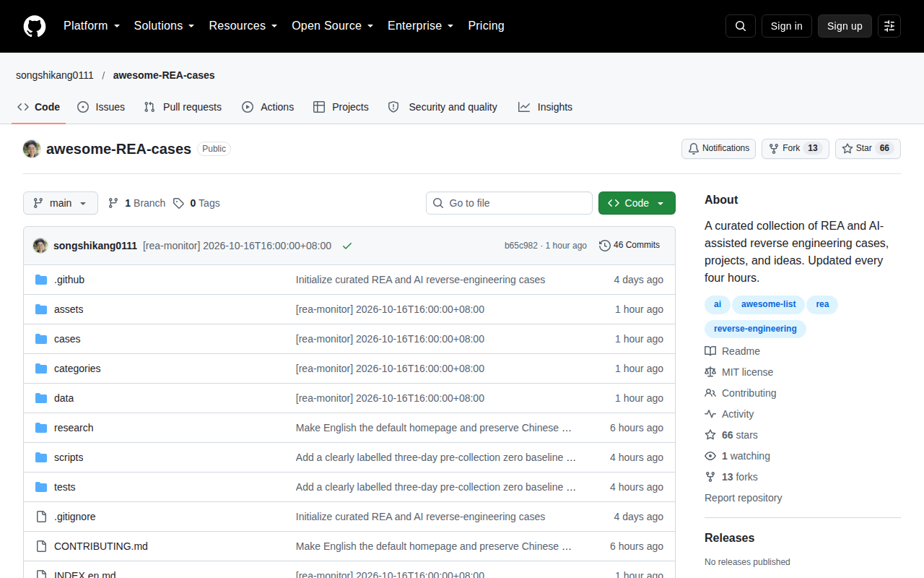The width and height of the screenshot is (924, 578).
Task: Click the CONTRIBUTING.md file icon
Action: tap(41, 546)
